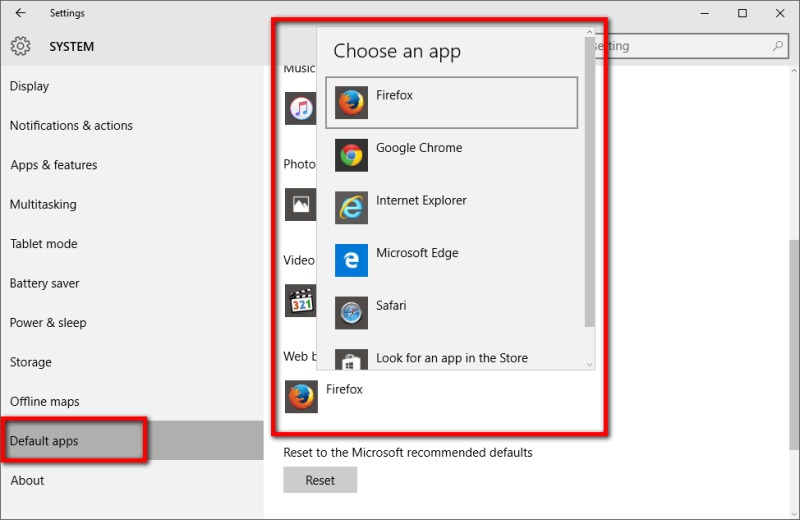Click the Find a setting search box
The image size is (800, 520).
tap(690, 46)
